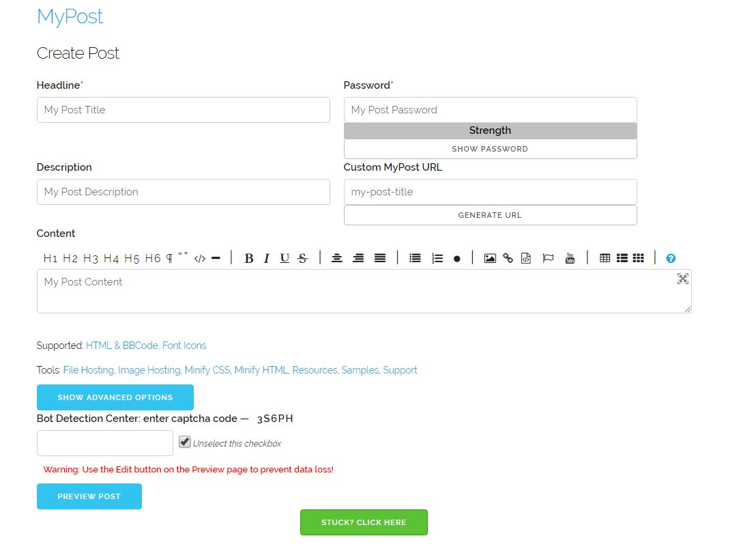Insert an H2 heading

point(70,259)
